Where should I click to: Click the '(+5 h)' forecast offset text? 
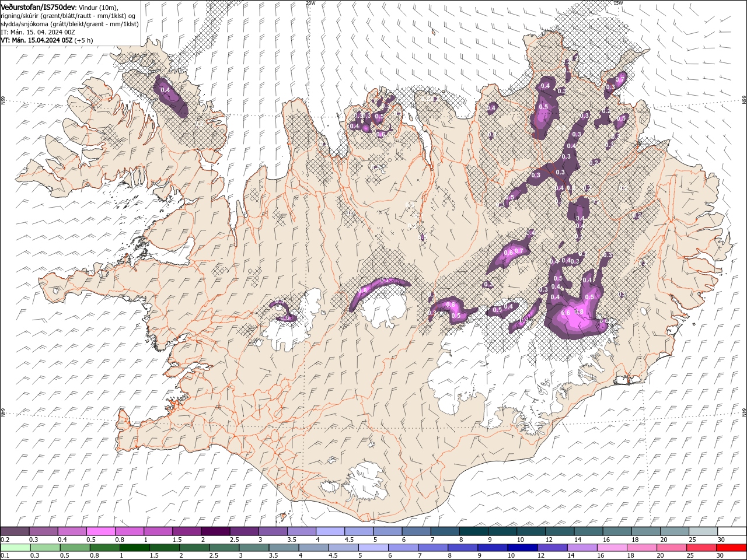(x=84, y=40)
